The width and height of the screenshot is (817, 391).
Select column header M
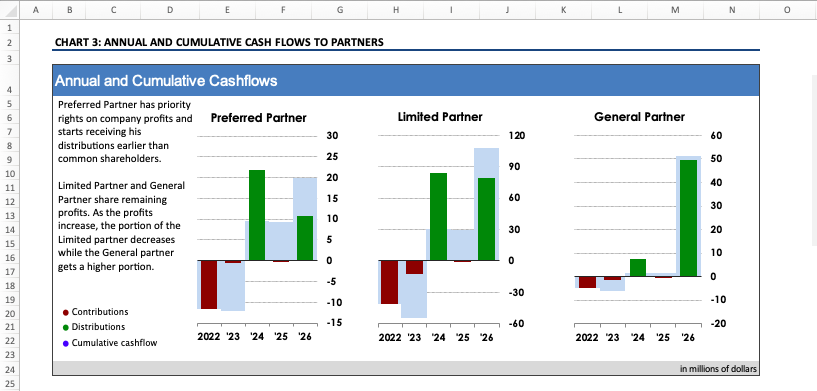(x=675, y=9)
